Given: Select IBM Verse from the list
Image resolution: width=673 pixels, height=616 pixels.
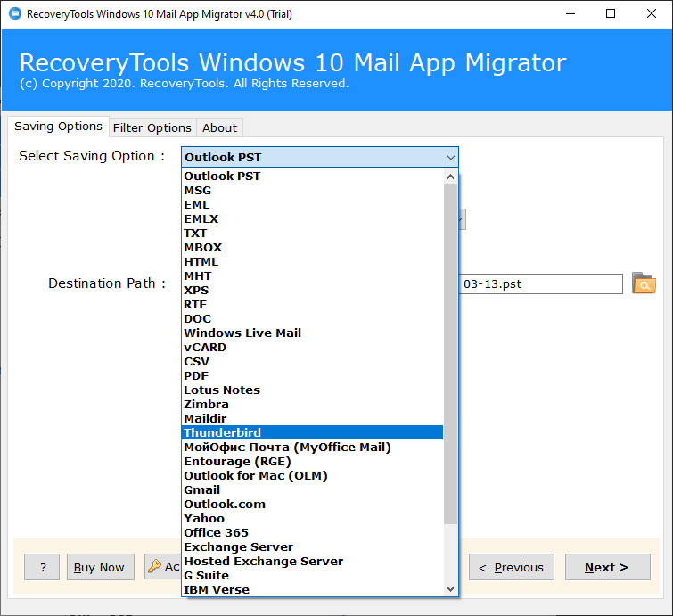Looking at the screenshot, I should coord(313,589).
